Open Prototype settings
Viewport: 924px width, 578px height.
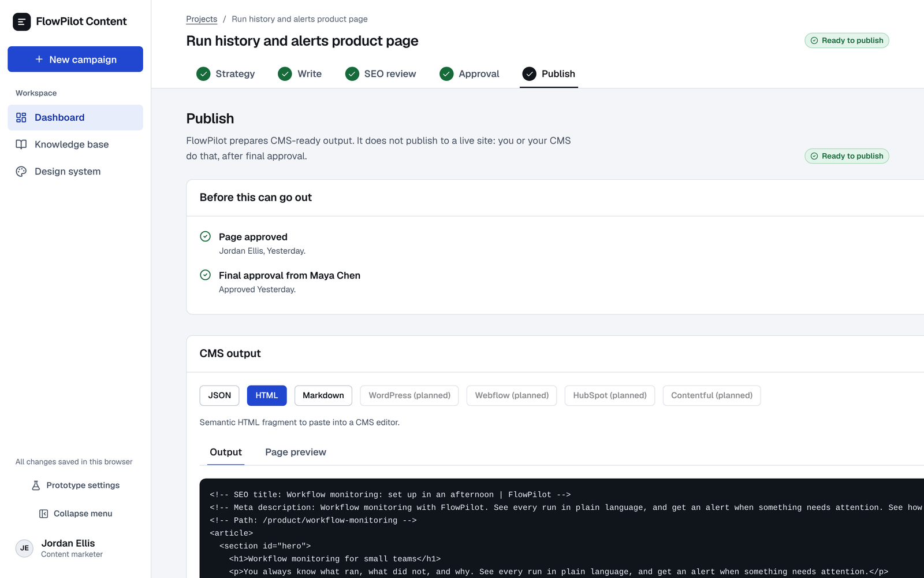pos(75,486)
